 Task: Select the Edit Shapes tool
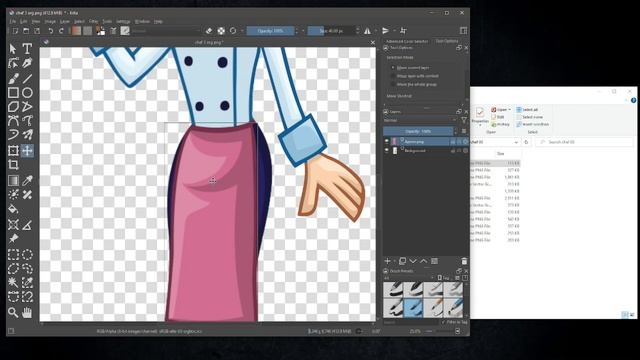[x=13, y=63]
